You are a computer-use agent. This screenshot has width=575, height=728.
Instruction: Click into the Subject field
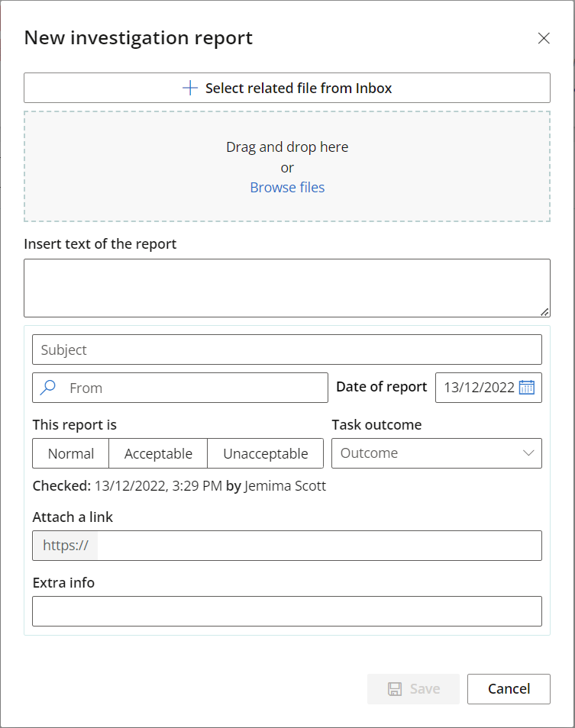pyautogui.click(x=287, y=350)
